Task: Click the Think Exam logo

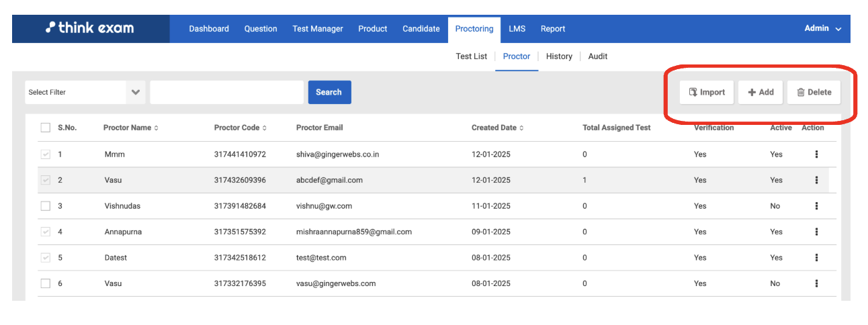Action: pyautogui.click(x=90, y=28)
